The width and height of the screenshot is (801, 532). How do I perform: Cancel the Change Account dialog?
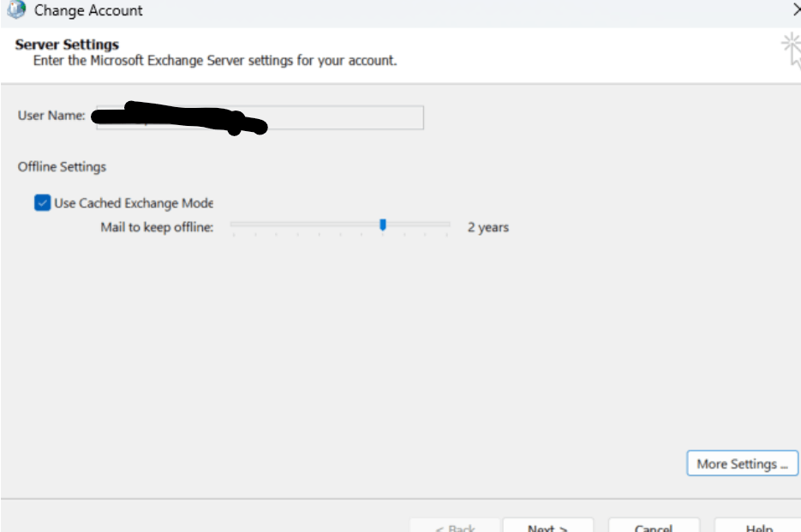[654, 526]
